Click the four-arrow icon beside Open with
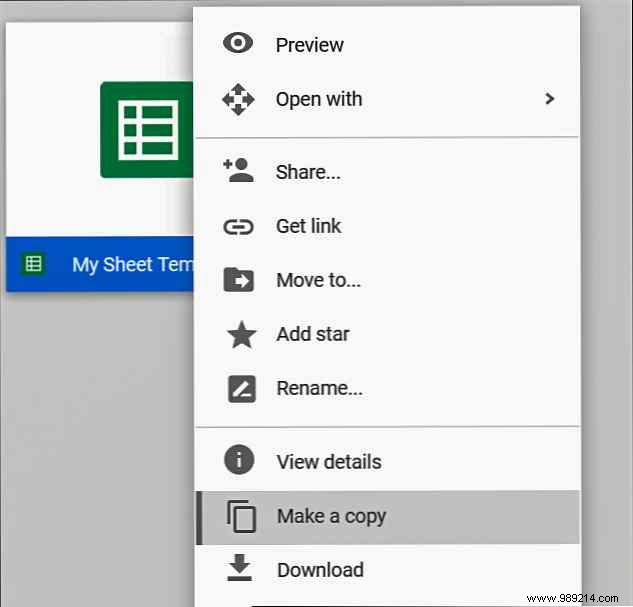 coord(238,99)
